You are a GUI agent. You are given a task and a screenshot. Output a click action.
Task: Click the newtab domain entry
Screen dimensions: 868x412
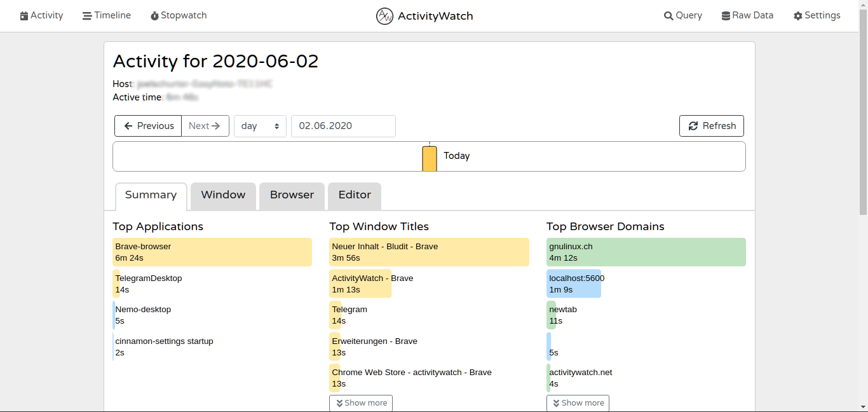562,315
